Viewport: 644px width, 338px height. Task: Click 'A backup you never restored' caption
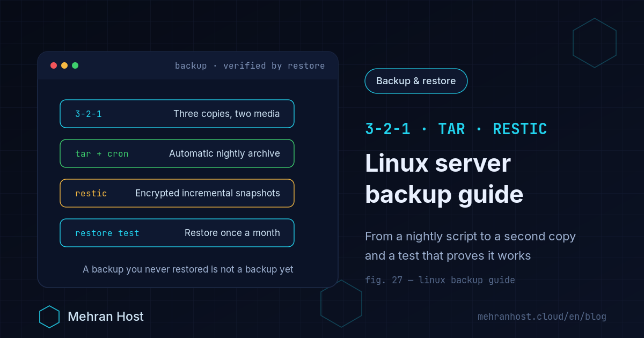tap(188, 269)
